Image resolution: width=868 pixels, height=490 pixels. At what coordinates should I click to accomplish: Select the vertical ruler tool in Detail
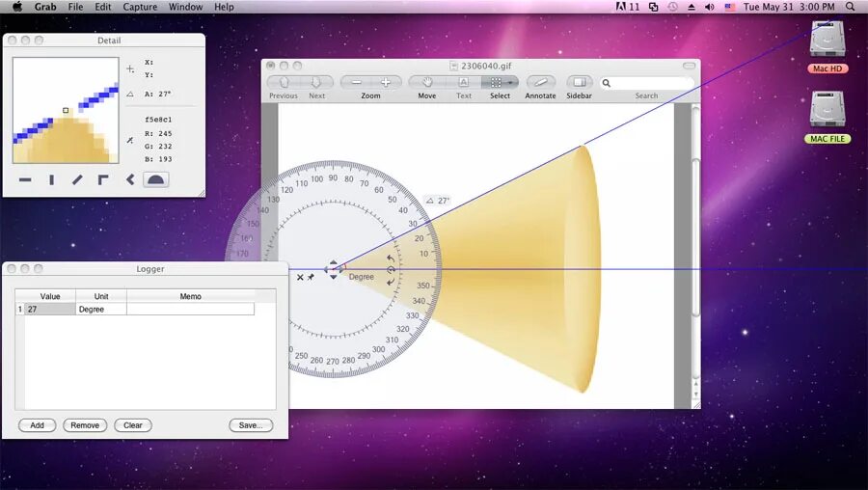51,180
